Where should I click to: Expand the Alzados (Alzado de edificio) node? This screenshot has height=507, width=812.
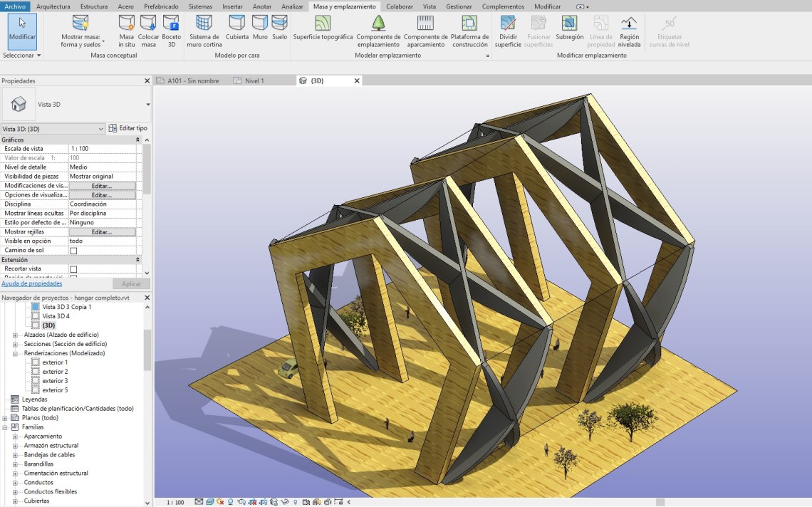[15, 335]
